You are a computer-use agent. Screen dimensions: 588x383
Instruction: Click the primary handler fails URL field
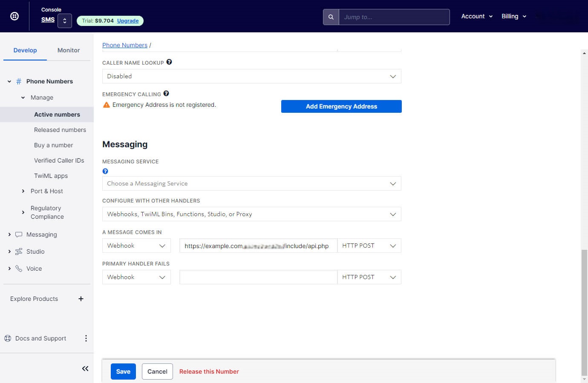pos(258,277)
